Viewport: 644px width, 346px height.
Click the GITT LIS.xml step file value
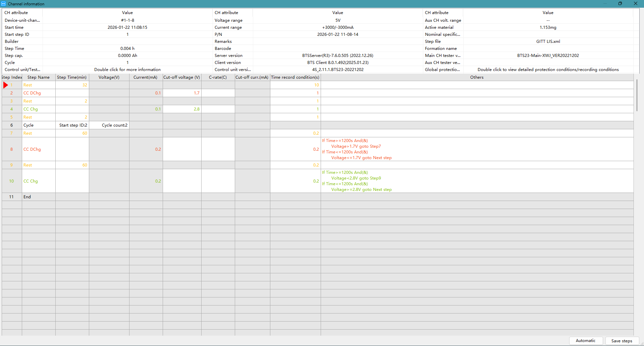[x=548, y=42]
